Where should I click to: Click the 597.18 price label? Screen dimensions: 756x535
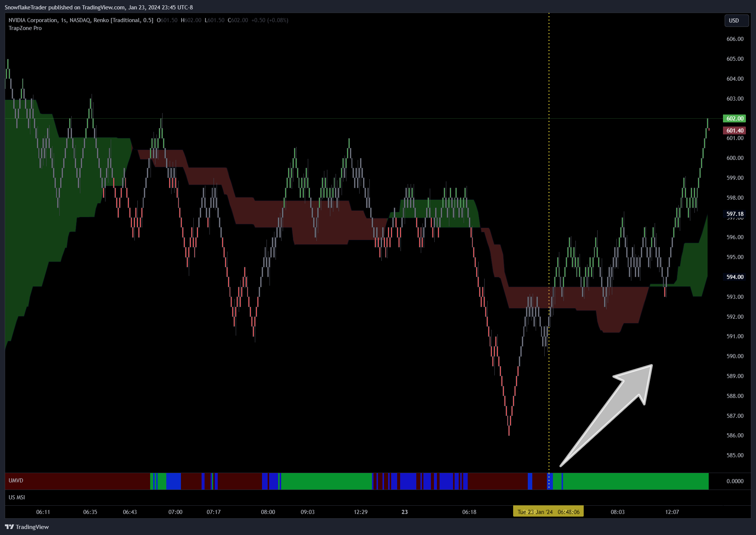click(735, 214)
